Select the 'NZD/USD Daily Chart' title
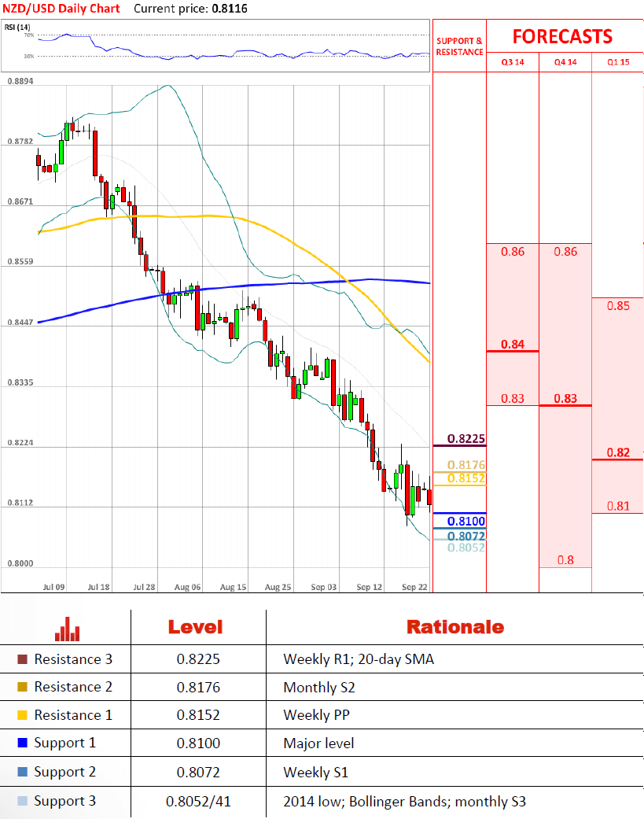This screenshot has width=644, height=819. (x=61, y=9)
